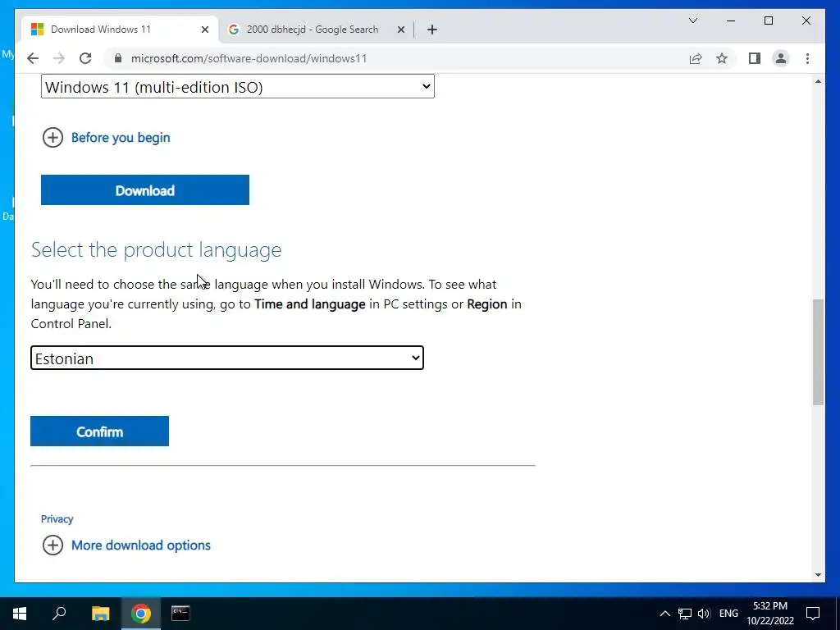Click the ENG input language indicator
Image resolution: width=840 pixels, height=630 pixels.
[728, 614]
